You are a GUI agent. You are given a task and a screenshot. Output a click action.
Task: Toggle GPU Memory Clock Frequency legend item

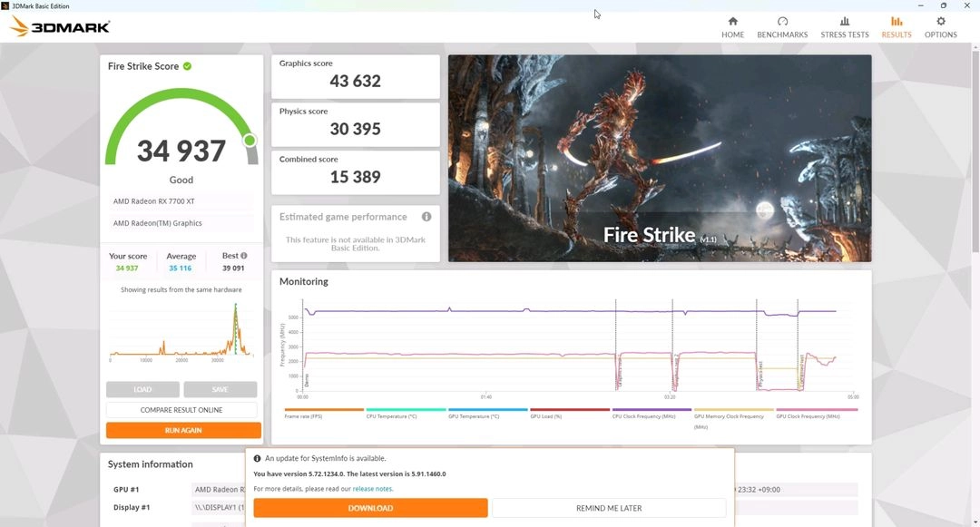(734, 418)
